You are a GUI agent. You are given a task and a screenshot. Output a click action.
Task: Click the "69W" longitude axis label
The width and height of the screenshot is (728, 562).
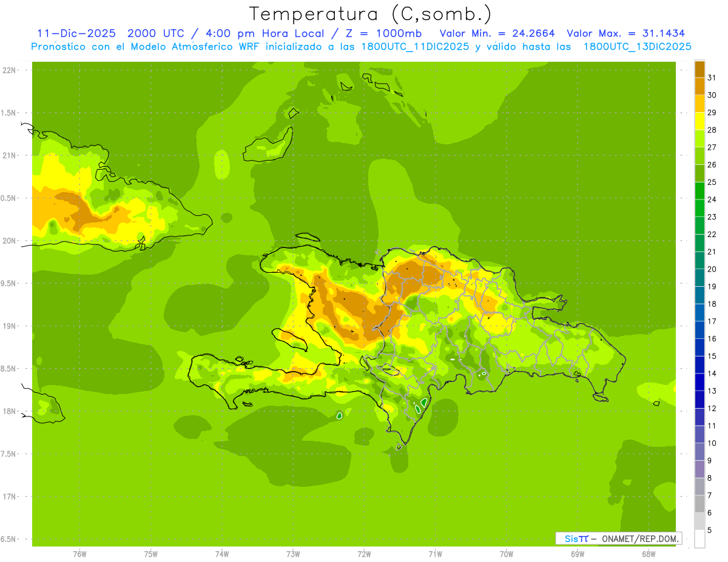pos(578,554)
